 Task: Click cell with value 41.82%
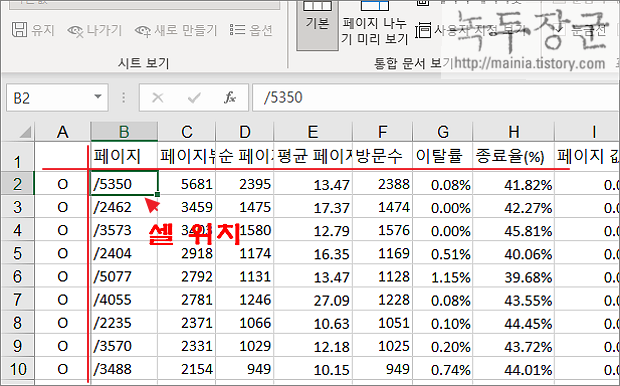click(514, 184)
